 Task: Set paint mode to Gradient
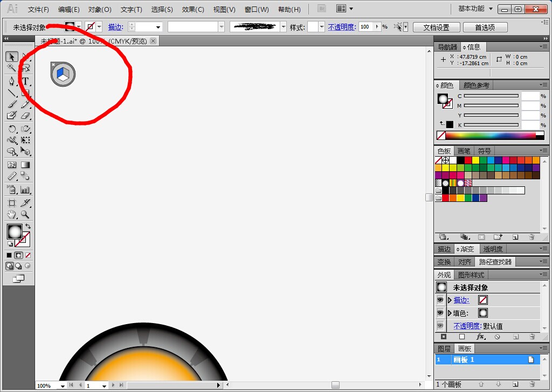click(19, 255)
